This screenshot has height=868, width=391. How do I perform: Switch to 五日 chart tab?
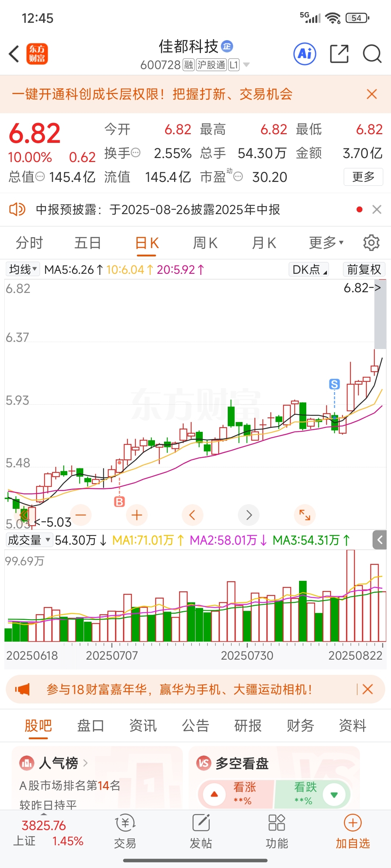pos(88,243)
